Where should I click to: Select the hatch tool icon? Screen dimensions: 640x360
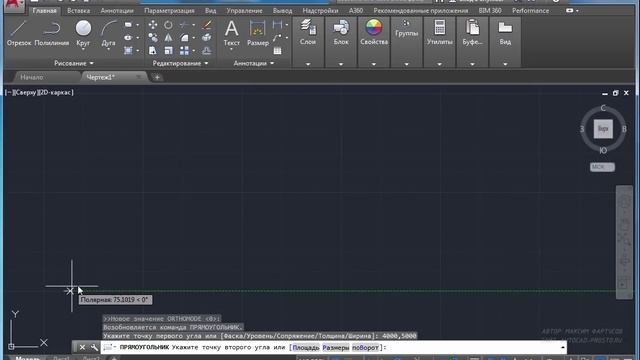(128, 51)
